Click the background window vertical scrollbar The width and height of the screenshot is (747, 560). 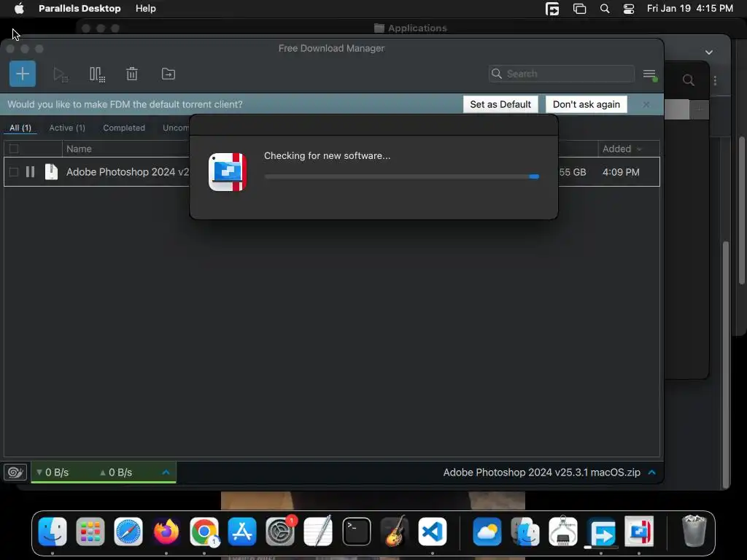pyautogui.click(x=726, y=365)
